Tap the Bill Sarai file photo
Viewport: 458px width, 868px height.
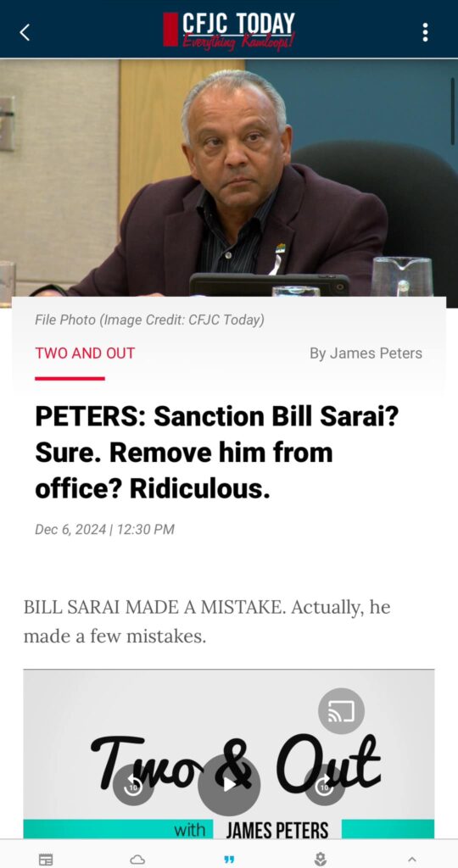(x=229, y=183)
